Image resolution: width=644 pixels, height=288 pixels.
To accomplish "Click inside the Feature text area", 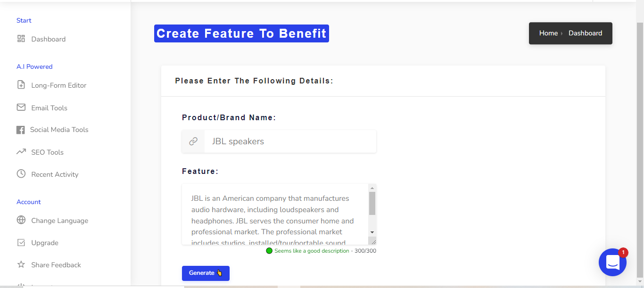I will (x=275, y=214).
